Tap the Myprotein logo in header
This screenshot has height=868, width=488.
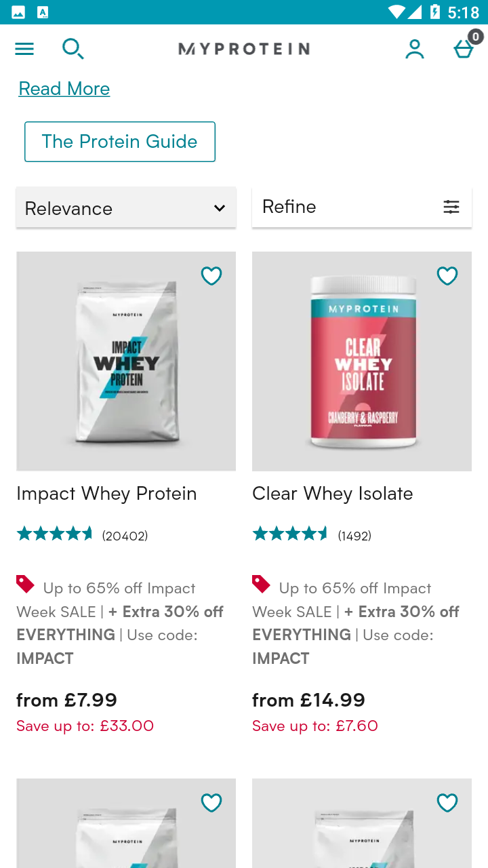pos(244,49)
